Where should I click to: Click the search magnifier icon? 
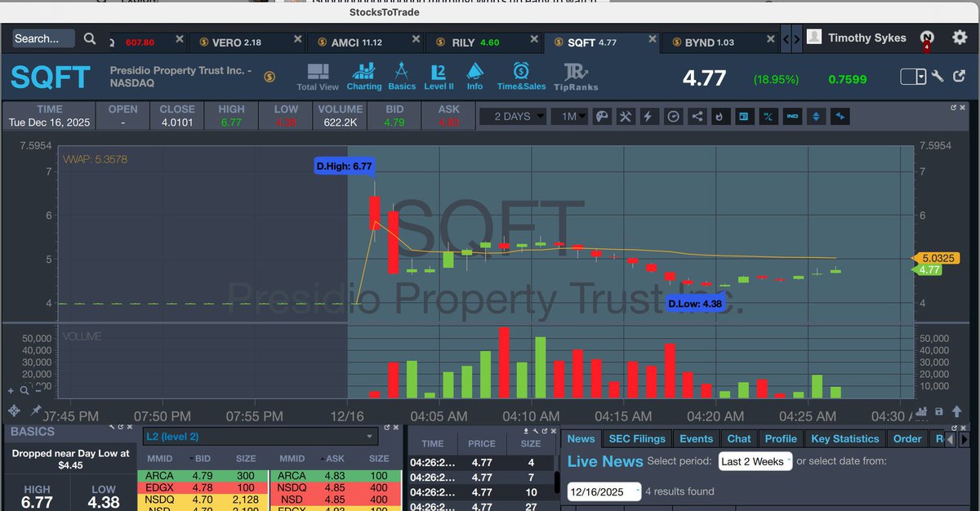coord(90,38)
